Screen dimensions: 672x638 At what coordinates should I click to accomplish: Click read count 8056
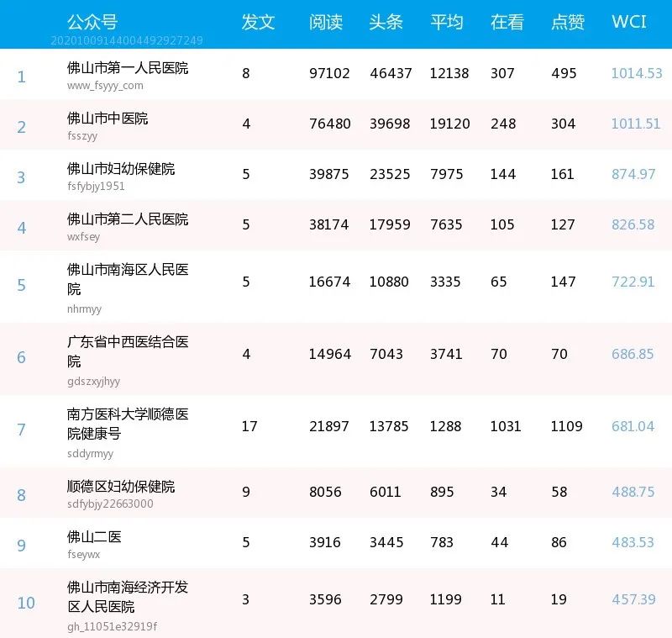point(325,492)
